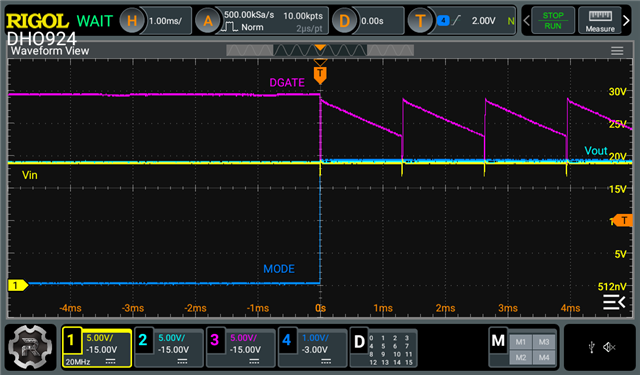Click channel 1 -15.00V offset value
The height and width of the screenshot is (375, 640).
click(x=102, y=350)
